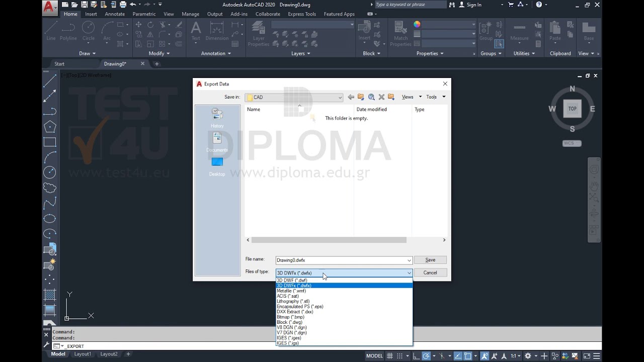Switch to the Layout1 tab
This screenshot has height=362, width=644.
(x=83, y=354)
